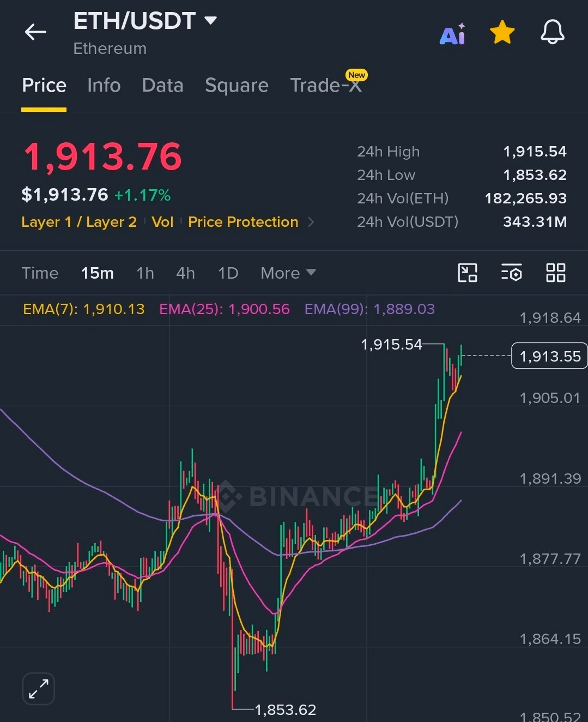This screenshot has width=588, height=722.
Task: Select the 1,877.77 price axis label
Action: point(550,559)
